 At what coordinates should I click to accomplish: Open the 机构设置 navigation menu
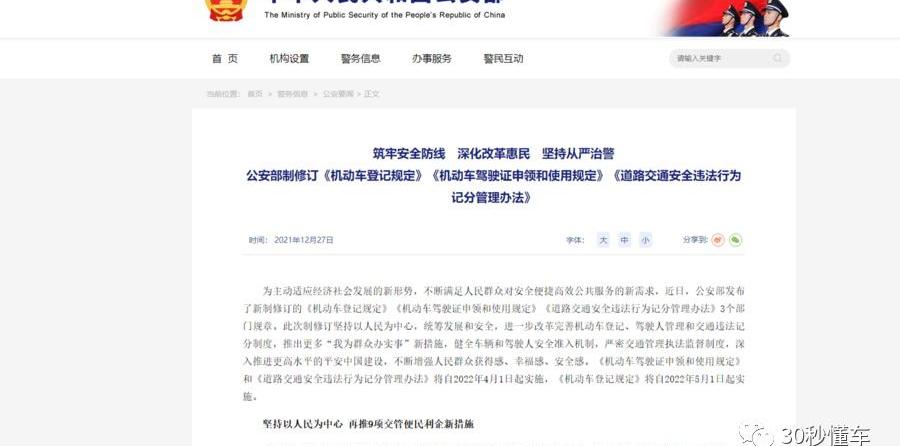point(289,59)
